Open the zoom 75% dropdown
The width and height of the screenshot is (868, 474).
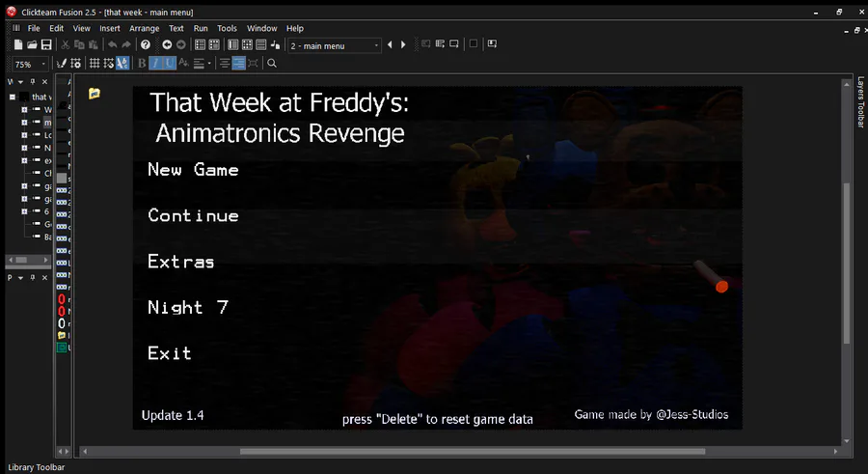pos(43,65)
